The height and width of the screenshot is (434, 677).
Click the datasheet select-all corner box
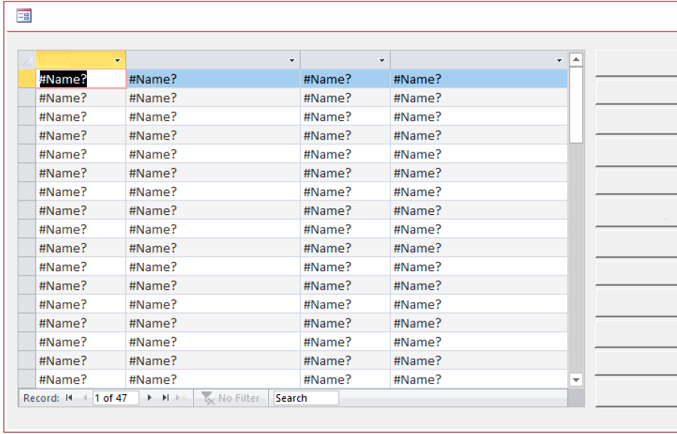coord(27,60)
